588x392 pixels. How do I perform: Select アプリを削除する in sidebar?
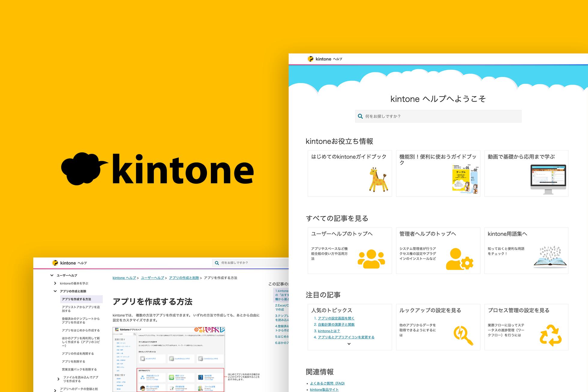pos(73,361)
